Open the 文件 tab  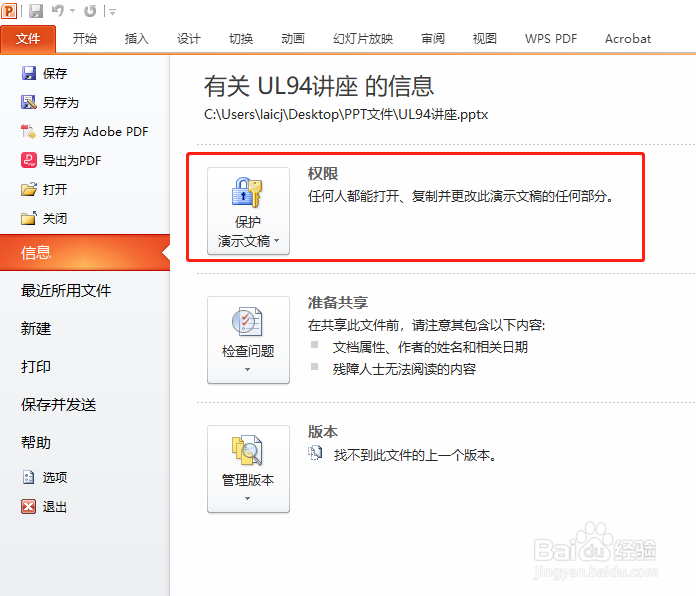[28, 39]
